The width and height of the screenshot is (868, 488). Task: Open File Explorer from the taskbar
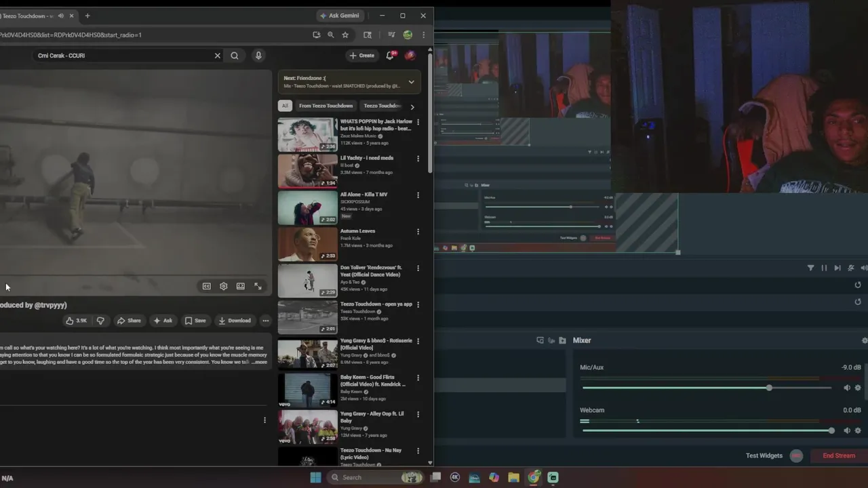(x=513, y=477)
